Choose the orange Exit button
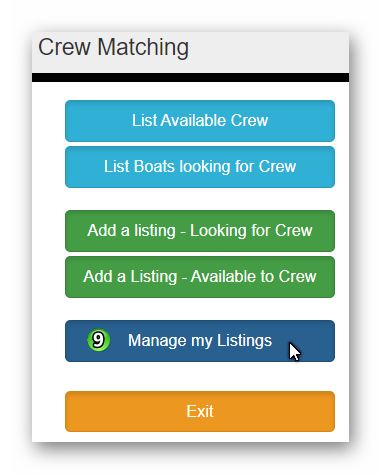382x475 pixels. tap(200, 411)
